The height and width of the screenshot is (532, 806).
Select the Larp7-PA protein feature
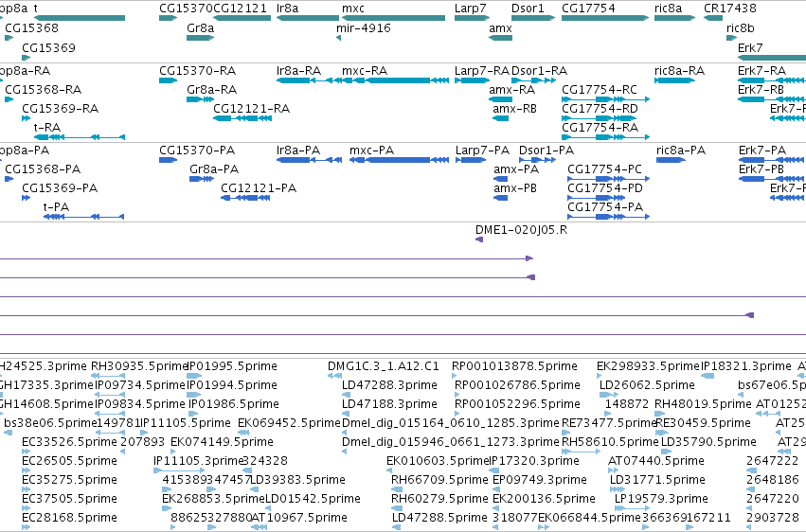point(471,160)
